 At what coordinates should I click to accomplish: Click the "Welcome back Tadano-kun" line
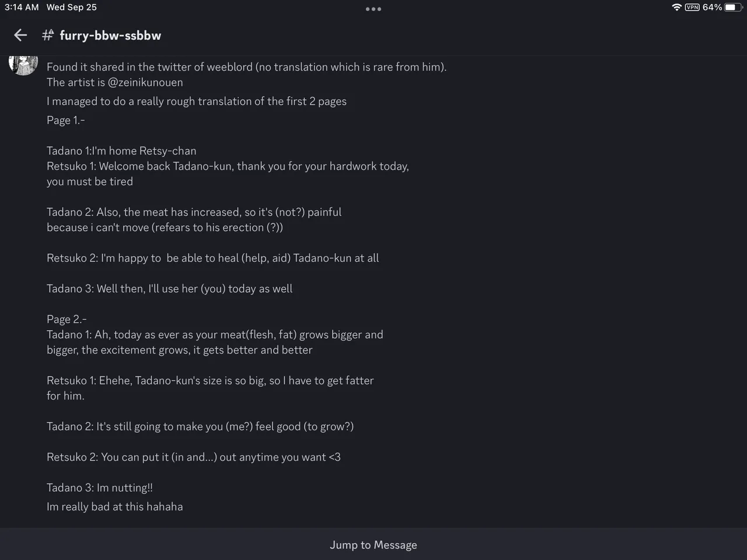228,166
